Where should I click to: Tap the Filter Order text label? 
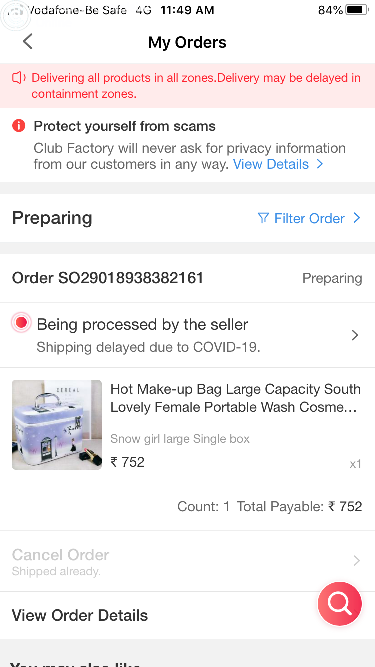pos(309,218)
